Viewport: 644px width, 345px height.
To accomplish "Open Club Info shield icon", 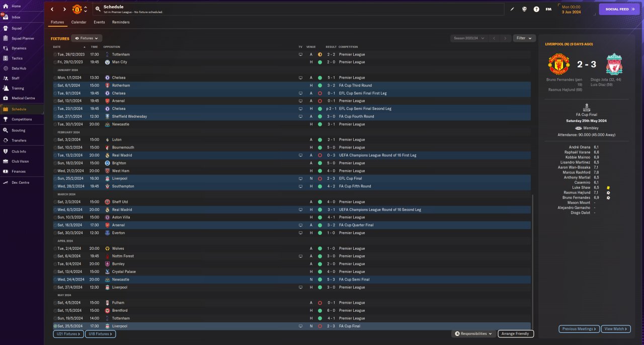I will tap(6, 151).
